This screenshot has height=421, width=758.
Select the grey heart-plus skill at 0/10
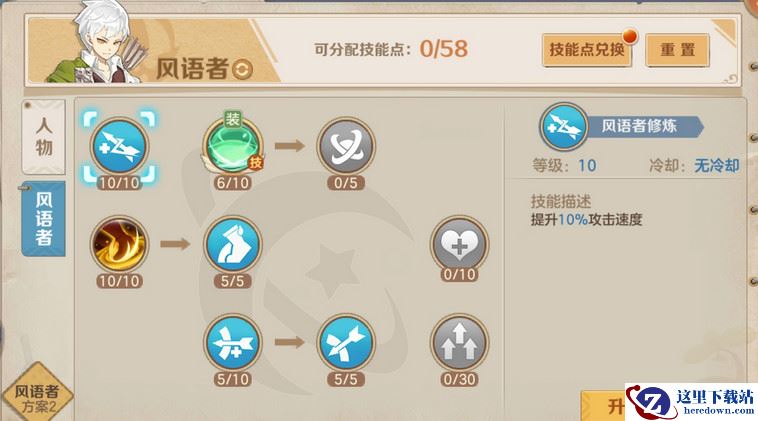pos(459,244)
